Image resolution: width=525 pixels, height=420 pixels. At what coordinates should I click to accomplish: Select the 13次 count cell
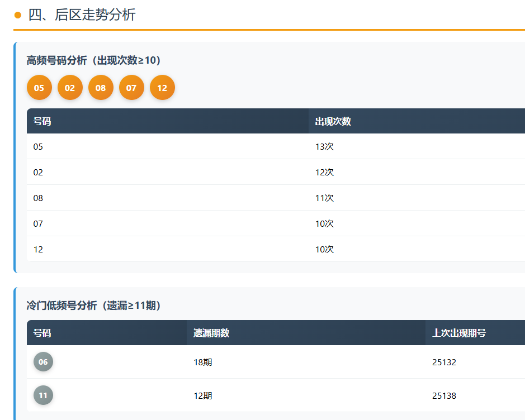324,147
